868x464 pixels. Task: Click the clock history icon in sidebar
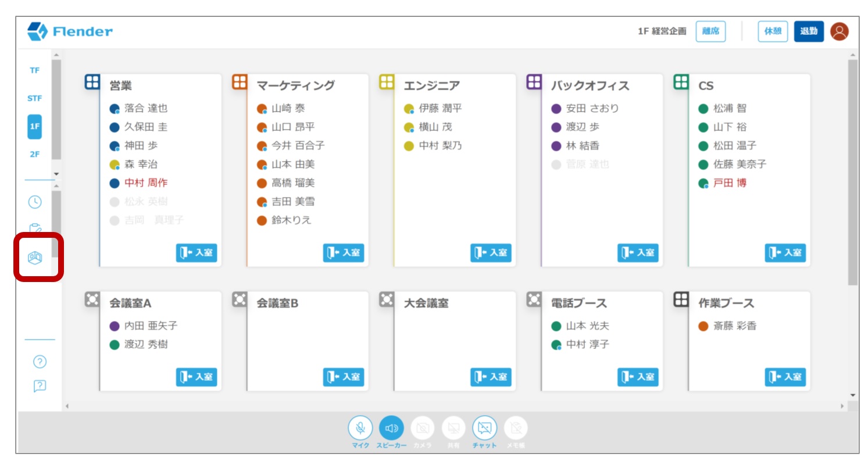pyautogui.click(x=35, y=202)
